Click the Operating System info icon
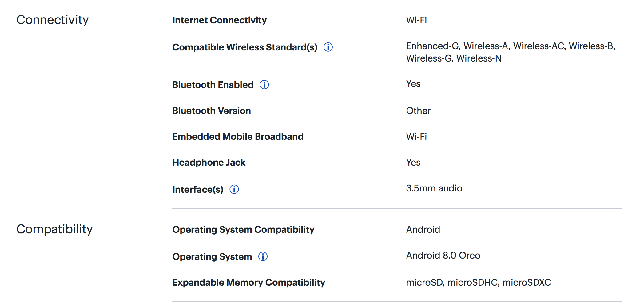This screenshot has height=306, width=644. tap(263, 256)
